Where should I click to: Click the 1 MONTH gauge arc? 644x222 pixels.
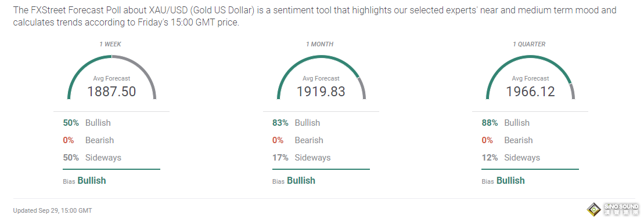321,78
